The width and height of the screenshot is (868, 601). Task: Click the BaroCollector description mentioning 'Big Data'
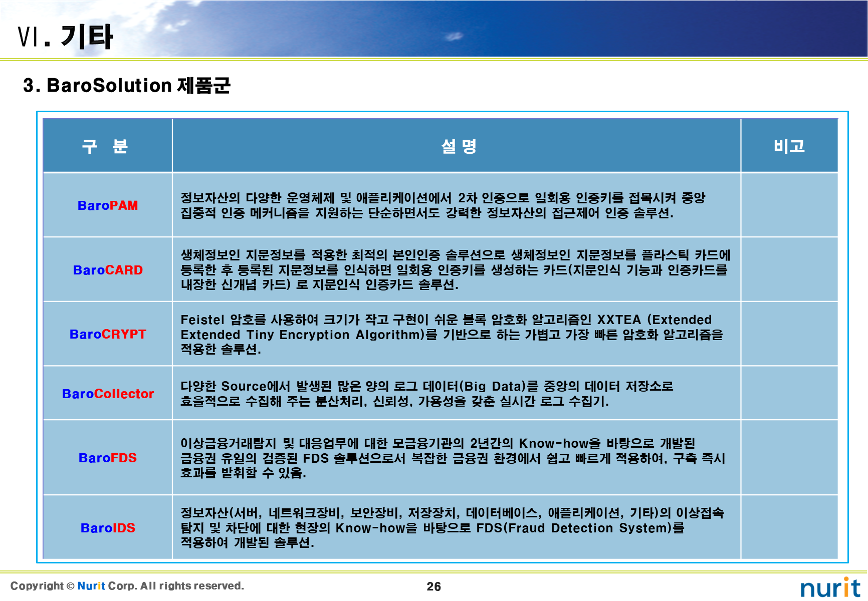coord(427,393)
